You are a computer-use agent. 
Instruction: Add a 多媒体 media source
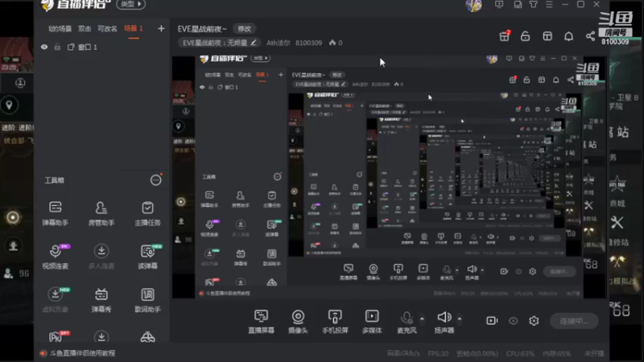[372, 321]
